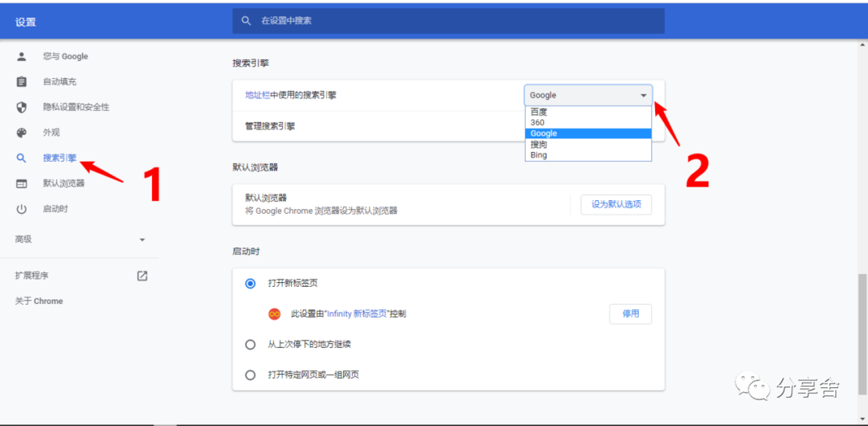The height and width of the screenshot is (426, 868).
Task: Click the 设为默认选项 button
Action: [616, 204]
